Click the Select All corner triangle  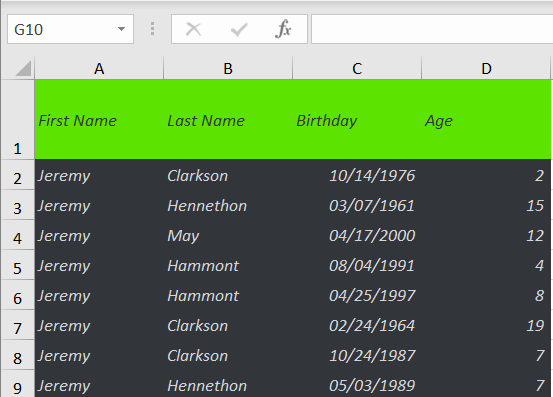(23, 68)
